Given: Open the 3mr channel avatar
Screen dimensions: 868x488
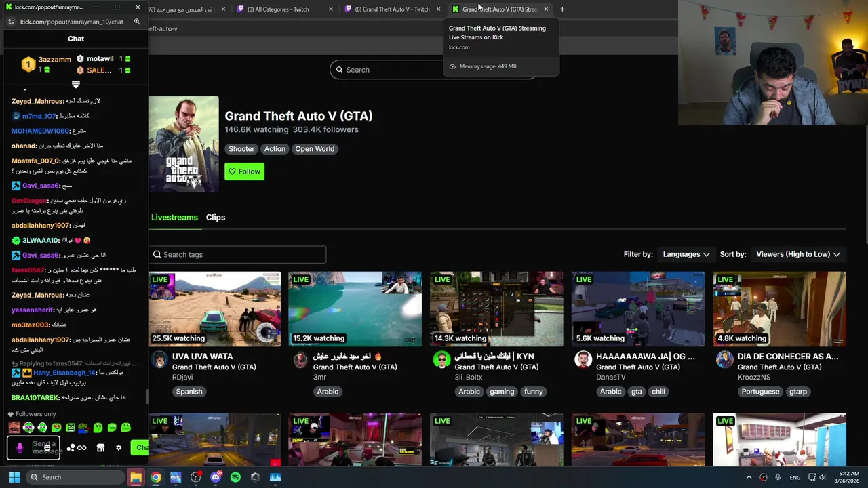Looking at the screenshot, I should (x=300, y=360).
